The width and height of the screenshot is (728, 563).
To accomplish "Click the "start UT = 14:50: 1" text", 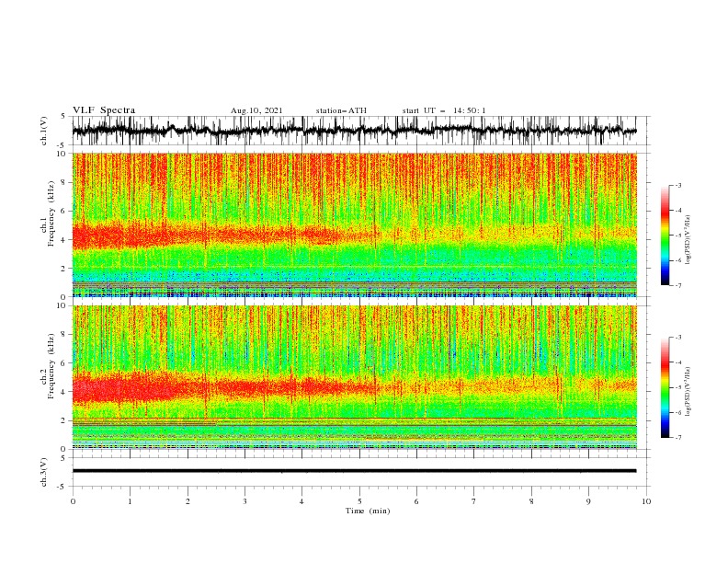I will [x=444, y=110].
